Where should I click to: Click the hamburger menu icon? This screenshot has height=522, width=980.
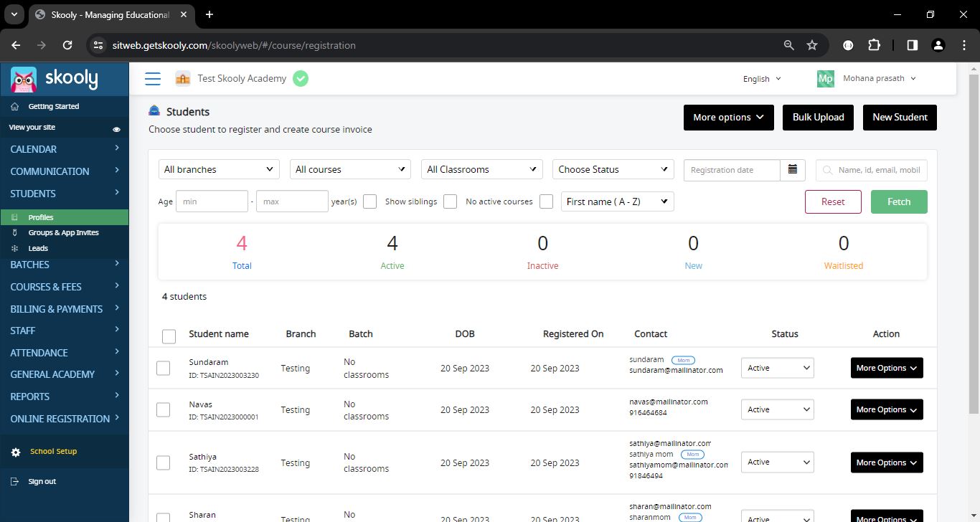tap(153, 79)
